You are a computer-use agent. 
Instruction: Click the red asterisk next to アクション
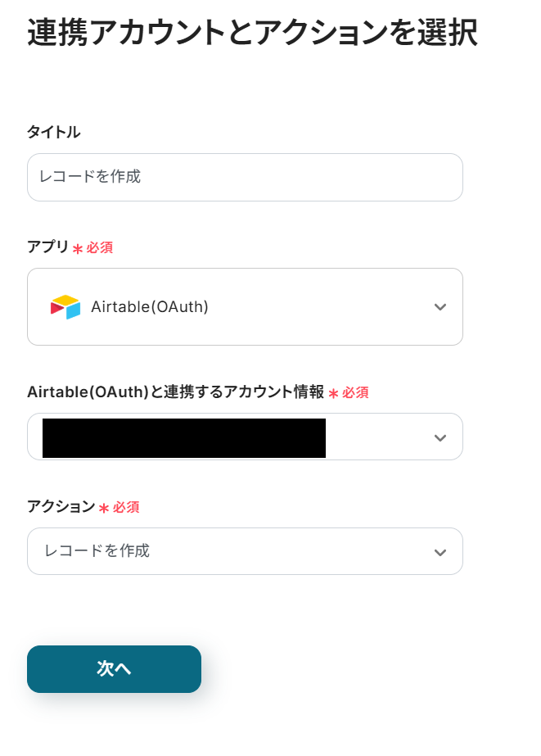[104, 509]
